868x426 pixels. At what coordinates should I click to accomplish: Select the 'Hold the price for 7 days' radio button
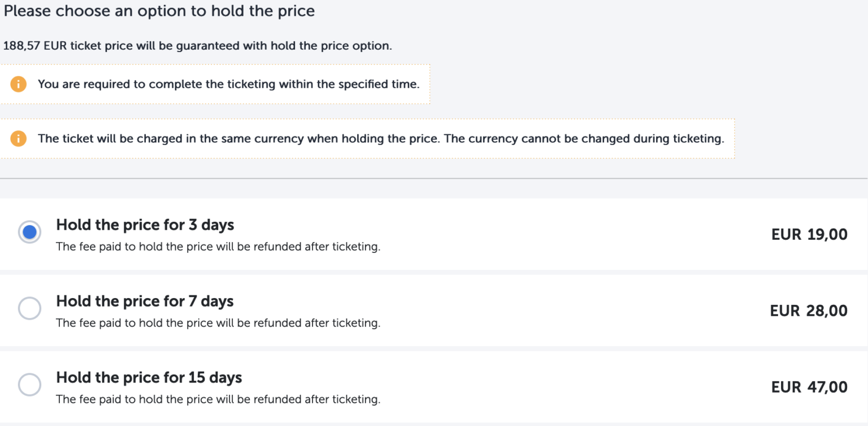tap(29, 308)
